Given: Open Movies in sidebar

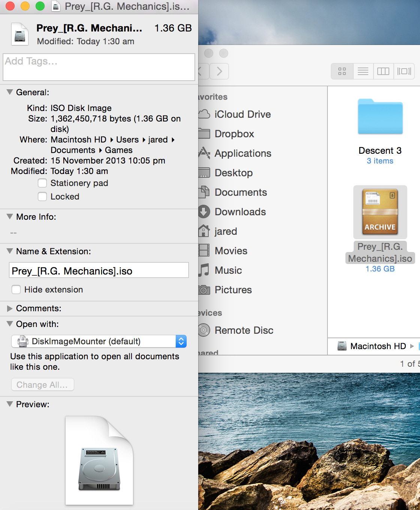Looking at the screenshot, I should click(231, 251).
